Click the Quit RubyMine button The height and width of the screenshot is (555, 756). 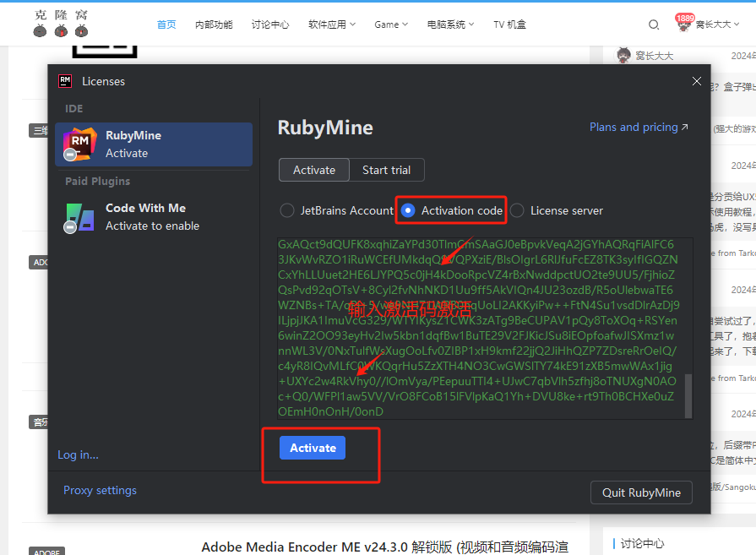(641, 492)
